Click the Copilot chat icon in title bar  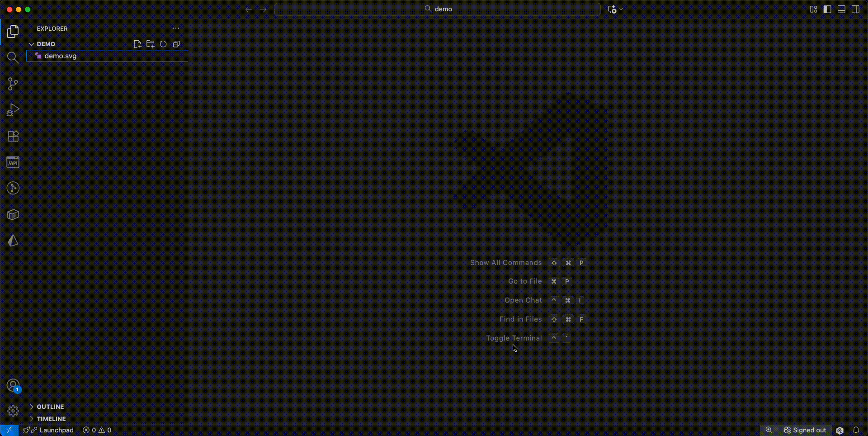tap(612, 9)
